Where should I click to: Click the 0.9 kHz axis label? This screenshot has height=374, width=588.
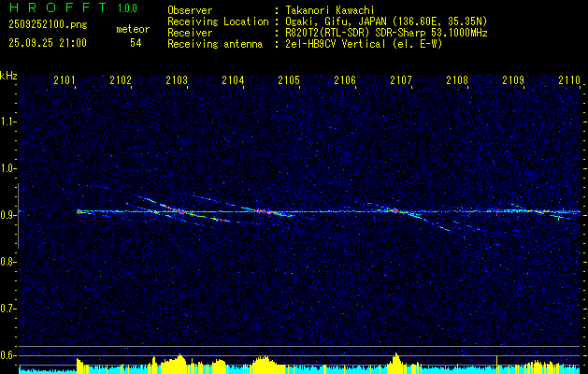7,215
